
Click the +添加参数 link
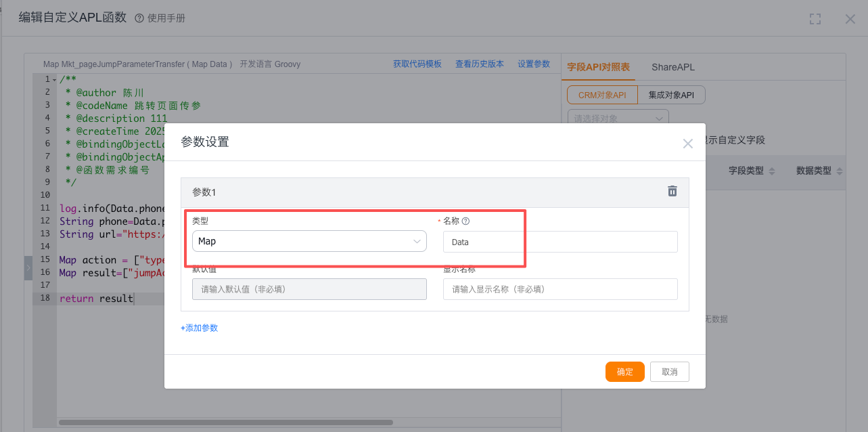pos(199,328)
